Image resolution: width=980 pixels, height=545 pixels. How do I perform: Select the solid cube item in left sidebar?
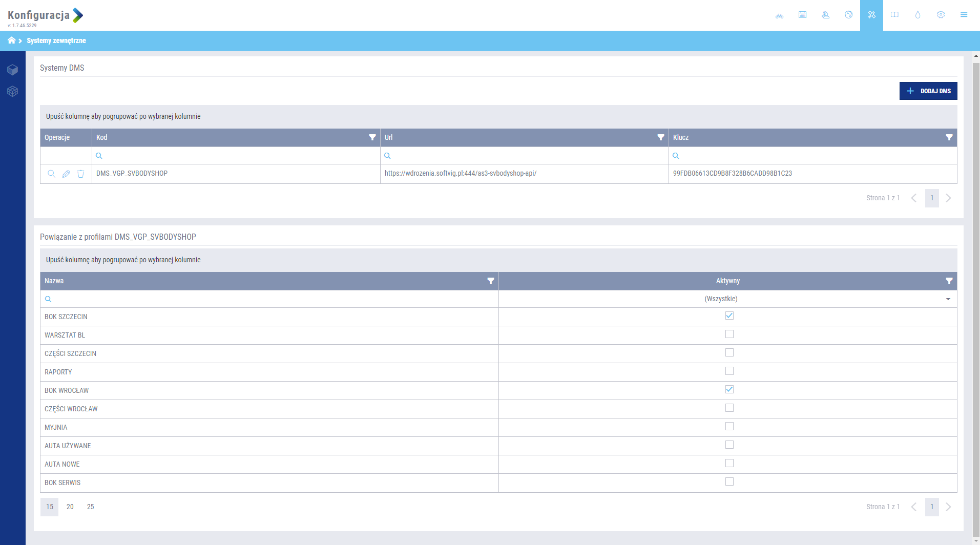[13, 70]
